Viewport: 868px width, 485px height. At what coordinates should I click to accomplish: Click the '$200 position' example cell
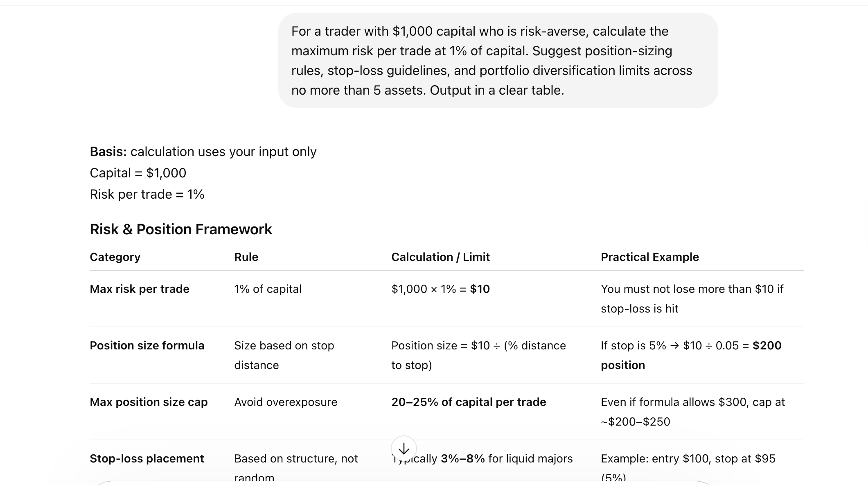tap(691, 355)
